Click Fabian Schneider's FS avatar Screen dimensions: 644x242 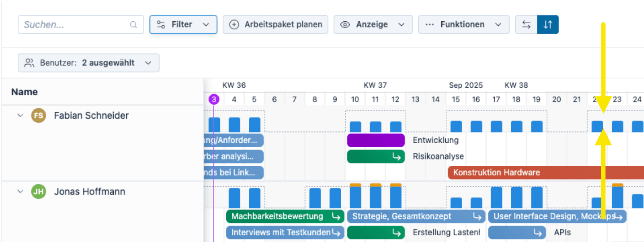39,116
